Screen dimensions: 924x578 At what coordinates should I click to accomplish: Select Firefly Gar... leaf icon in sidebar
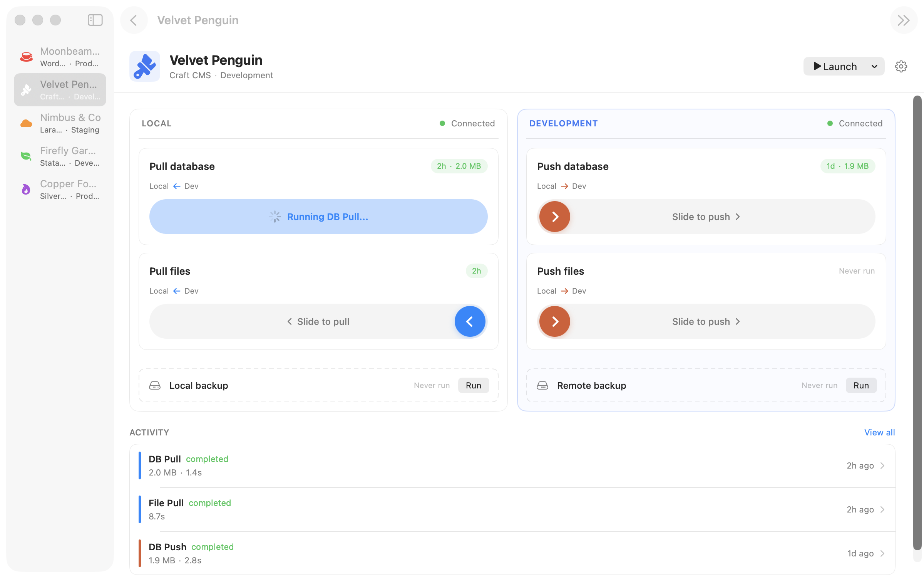(x=26, y=156)
